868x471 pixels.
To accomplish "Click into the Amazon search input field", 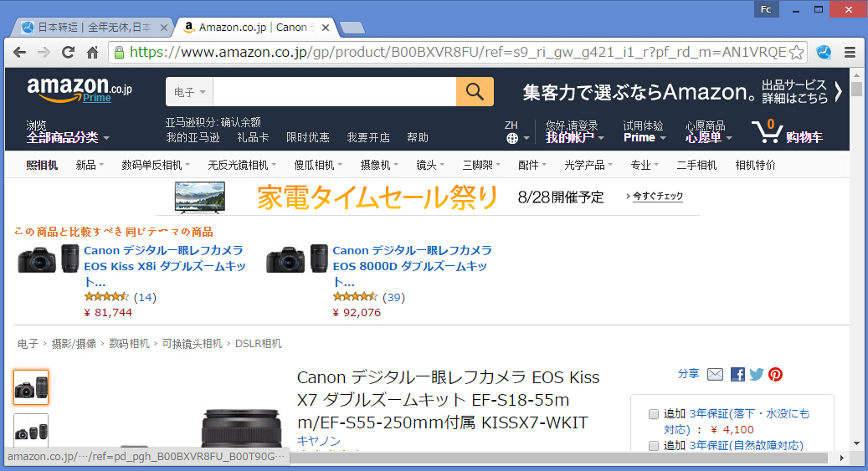I will pos(334,92).
